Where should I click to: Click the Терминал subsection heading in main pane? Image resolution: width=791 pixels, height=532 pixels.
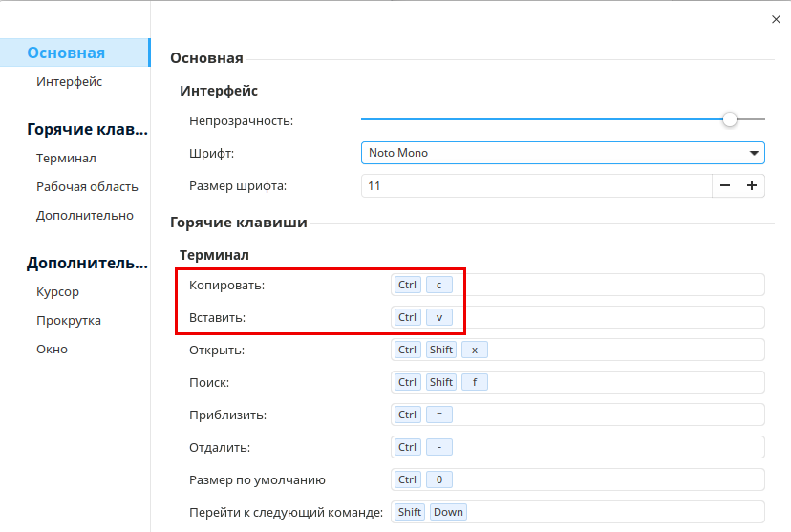click(214, 255)
